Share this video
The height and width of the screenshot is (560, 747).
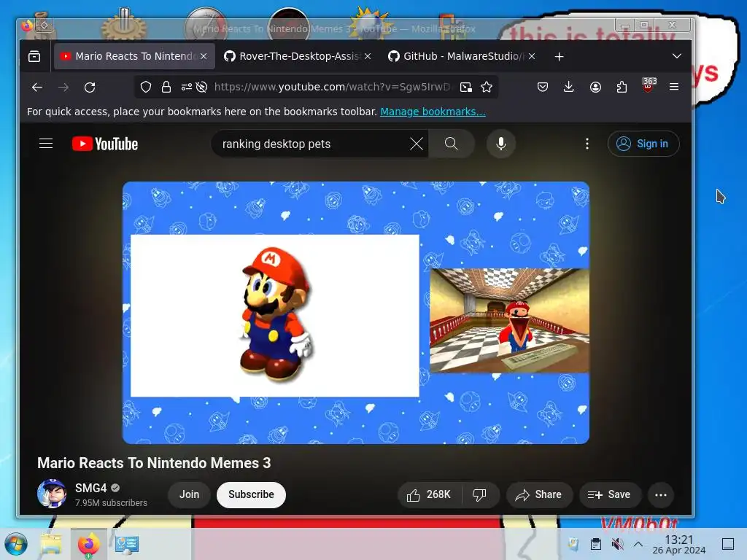coord(539,495)
